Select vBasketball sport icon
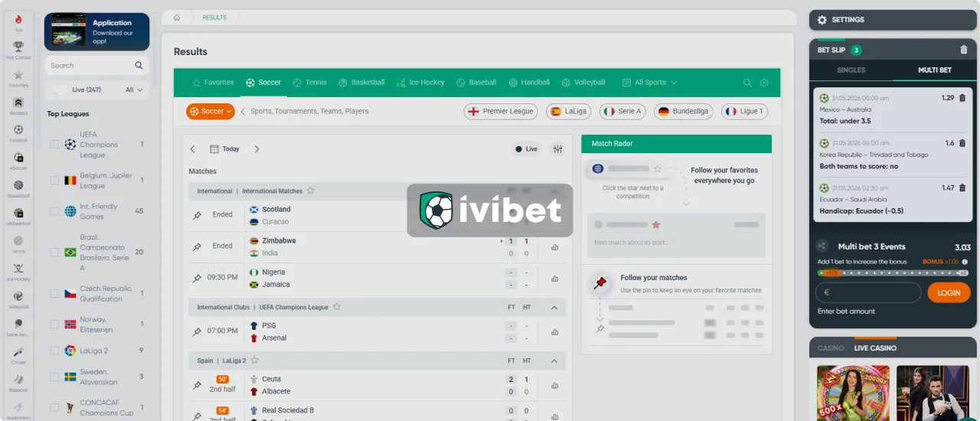980x421 pixels. tap(18, 217)
